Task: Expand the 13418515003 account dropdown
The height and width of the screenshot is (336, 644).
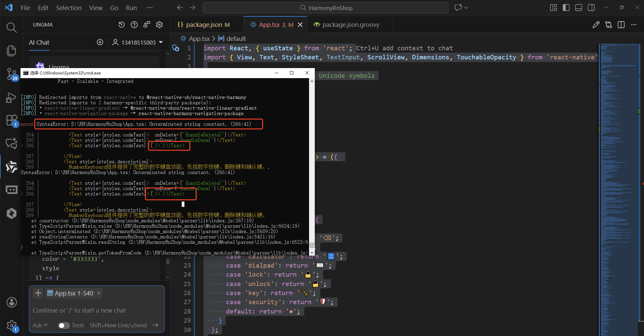Action: coord(161,42)
